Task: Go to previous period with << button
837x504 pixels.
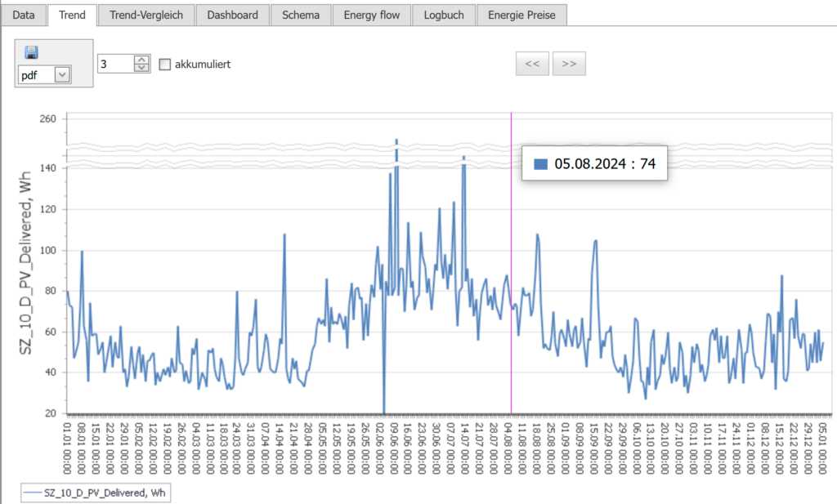Action: point(531,64)
